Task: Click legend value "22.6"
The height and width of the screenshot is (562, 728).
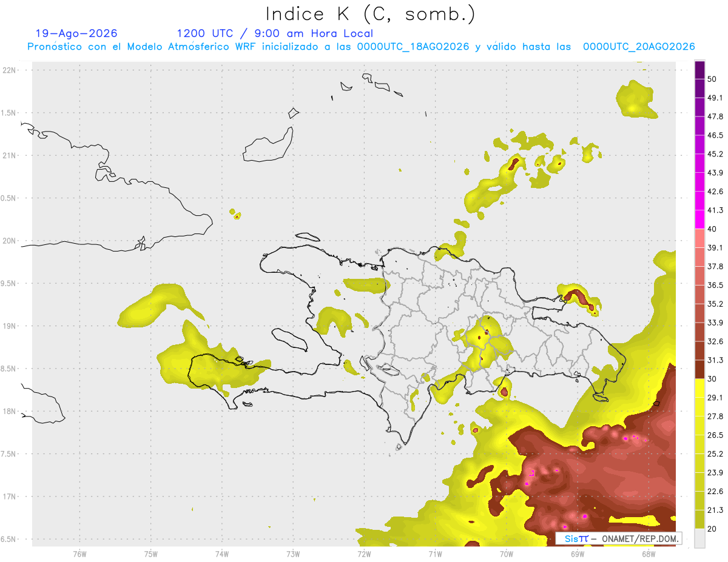Action: pos(715,492)
